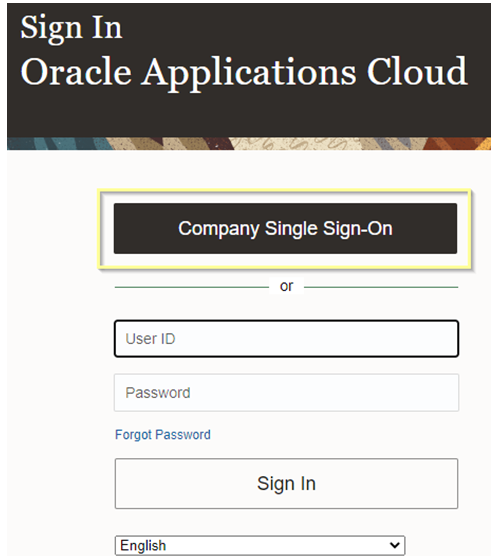Screen dimensions: 493x556
Task: Click the 'or' divider label
Action: click(x=286, y=286)
